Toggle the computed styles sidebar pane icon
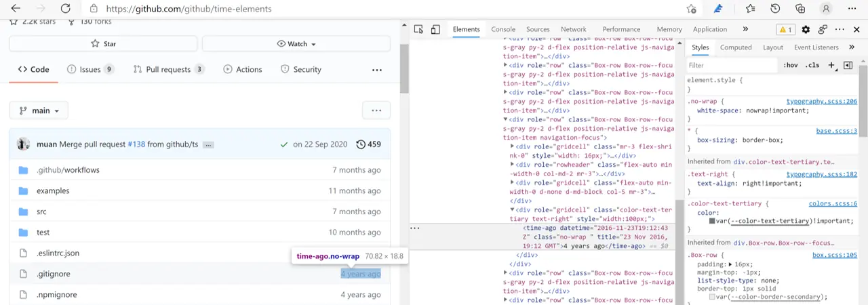The image size is (868, 305). click(x=848, y=66)
